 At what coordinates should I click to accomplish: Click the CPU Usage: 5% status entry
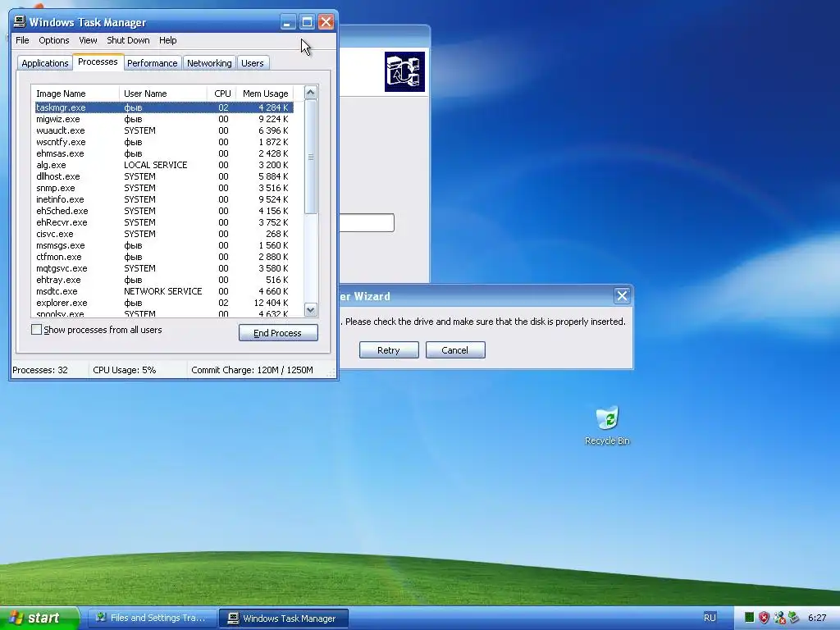(125, 370)
